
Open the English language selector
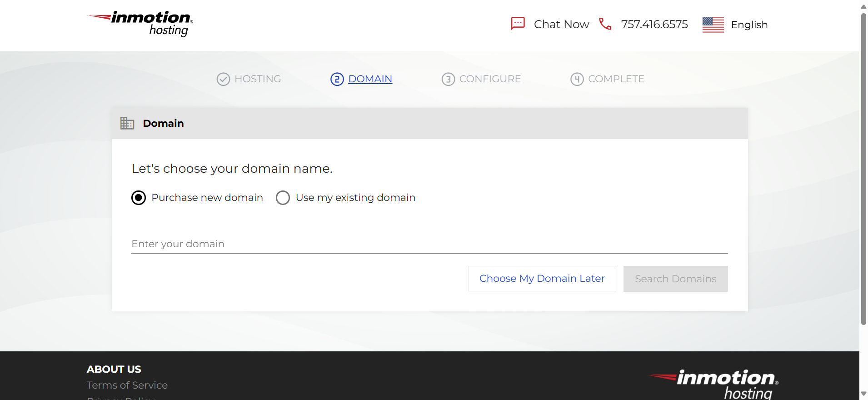pyautogui.click(x=749, y=25)
